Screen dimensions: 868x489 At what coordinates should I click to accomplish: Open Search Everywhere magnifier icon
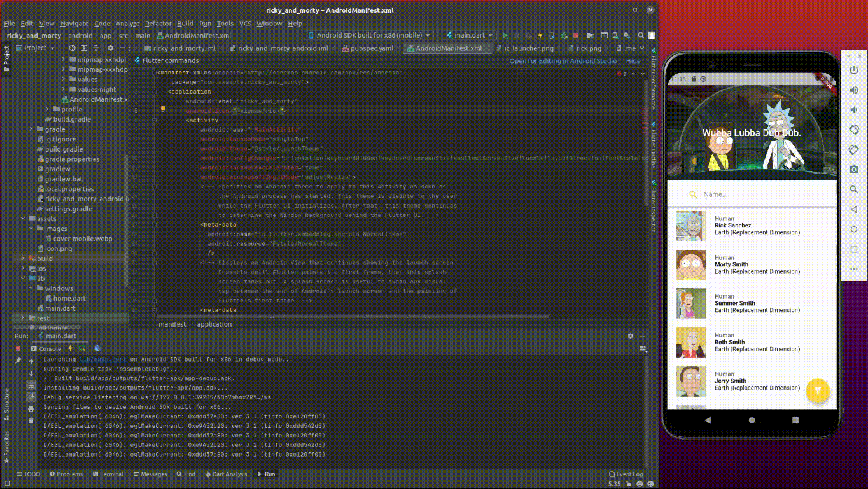pyautogui.click(x=640, y=36)
